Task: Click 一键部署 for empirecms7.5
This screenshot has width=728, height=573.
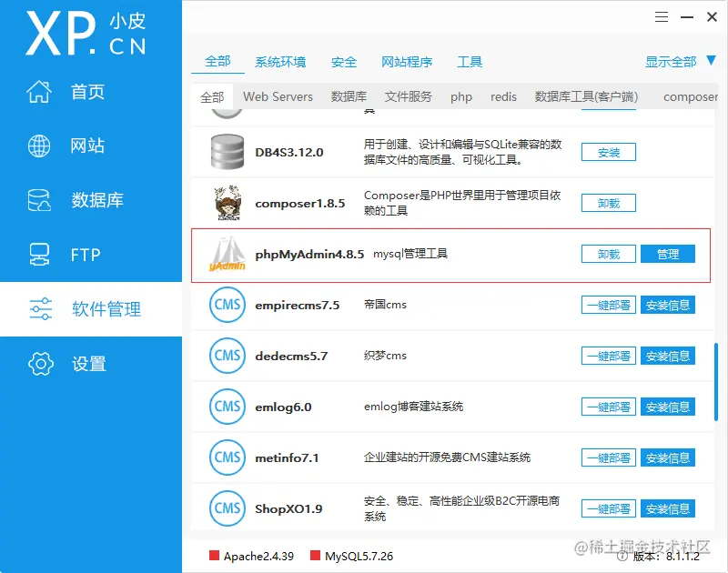Action: (x=609, y=305)
